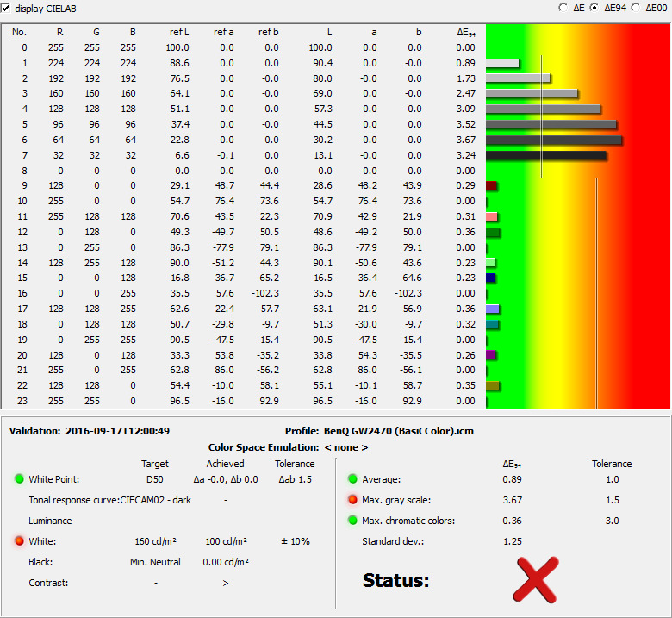The width and height of the screenshot is (672, 618).
Task: Click the 'ref L' column header
Action: (x=179, y=32)
